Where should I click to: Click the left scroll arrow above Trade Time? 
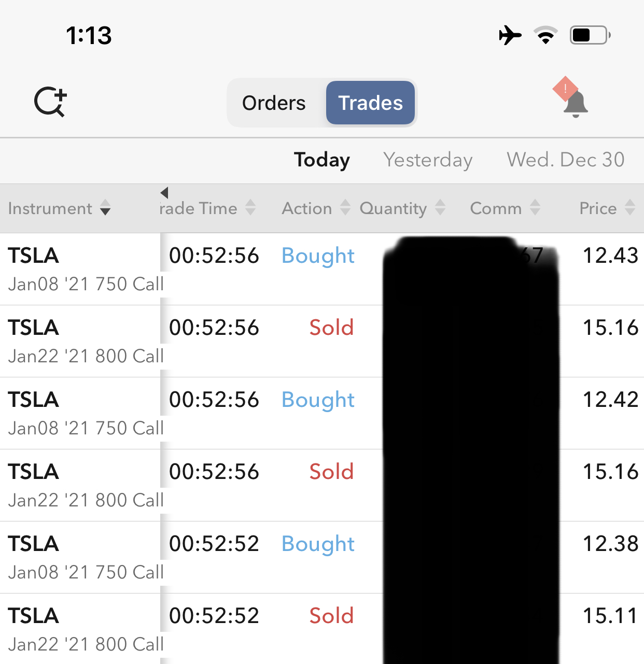point(164,193)
